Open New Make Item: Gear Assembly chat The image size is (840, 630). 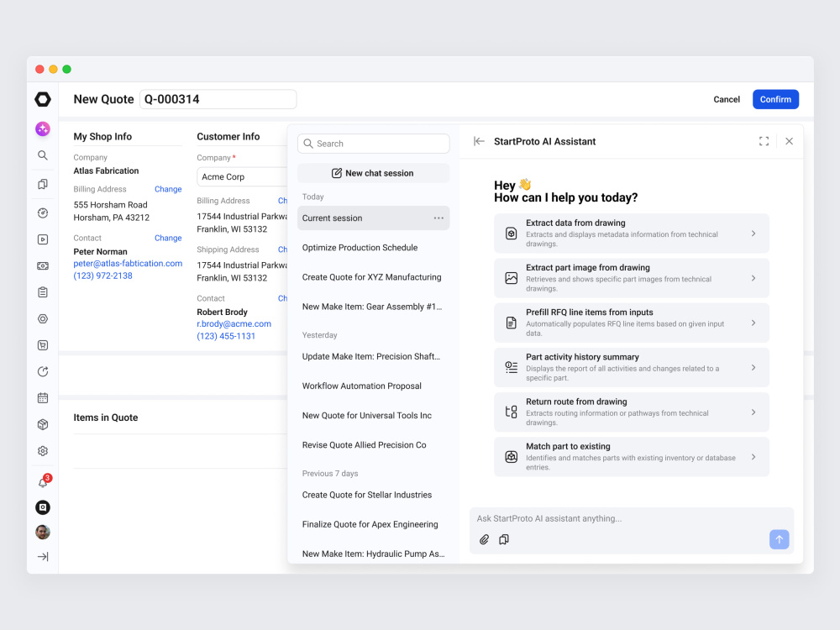point(374,307)
